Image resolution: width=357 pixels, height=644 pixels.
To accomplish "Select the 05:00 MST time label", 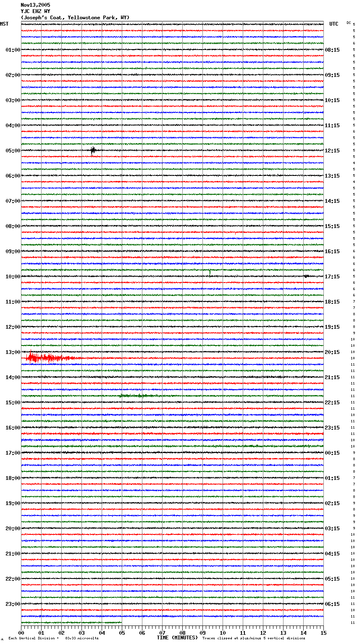I will pos(13,151).
